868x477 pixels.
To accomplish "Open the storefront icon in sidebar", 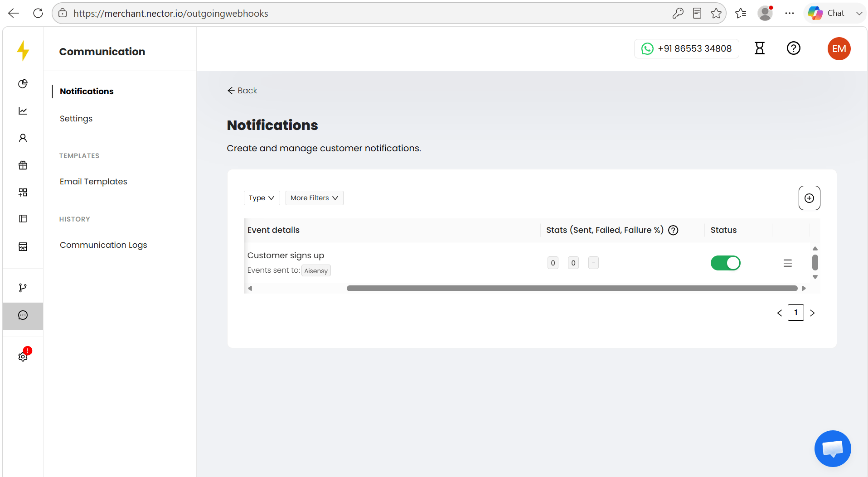I will click(23, 246).
